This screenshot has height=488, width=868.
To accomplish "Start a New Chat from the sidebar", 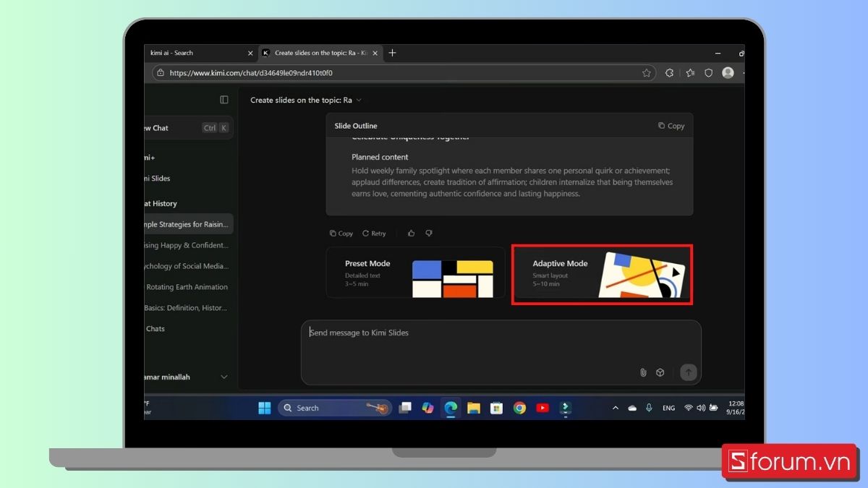I will (188, 128).
